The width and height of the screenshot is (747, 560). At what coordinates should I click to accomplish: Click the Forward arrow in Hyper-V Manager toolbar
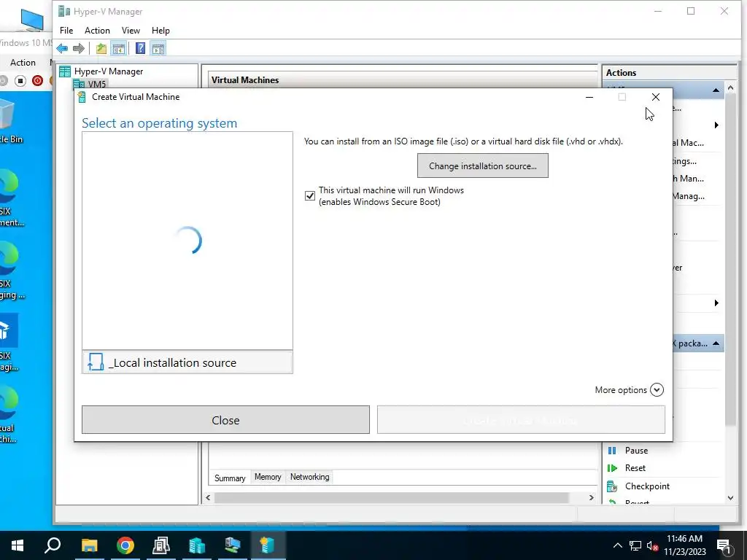79,48
